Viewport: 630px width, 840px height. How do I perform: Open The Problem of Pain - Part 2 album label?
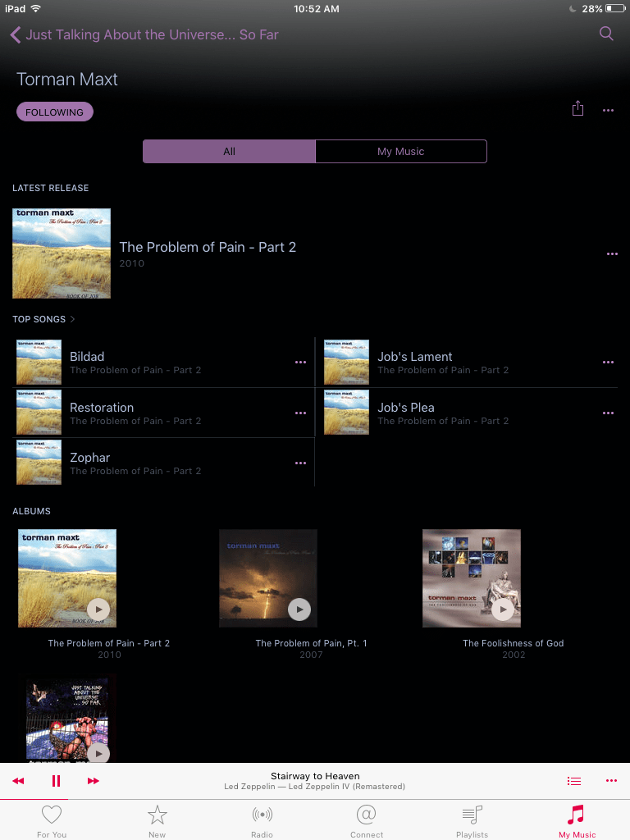click(109, 643)
